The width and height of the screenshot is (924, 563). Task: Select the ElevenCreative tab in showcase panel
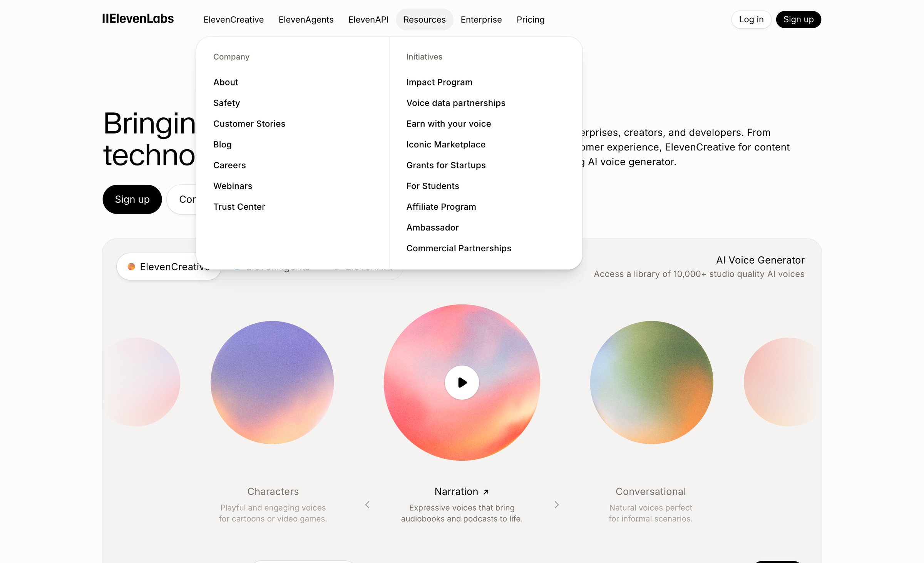click(169, 266)
